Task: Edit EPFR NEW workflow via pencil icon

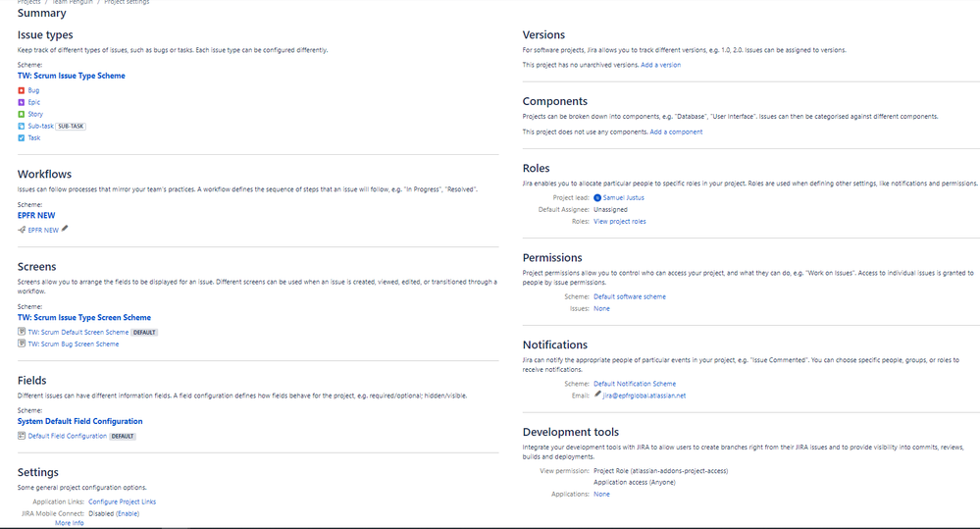Action: click(x=65, y=229)
